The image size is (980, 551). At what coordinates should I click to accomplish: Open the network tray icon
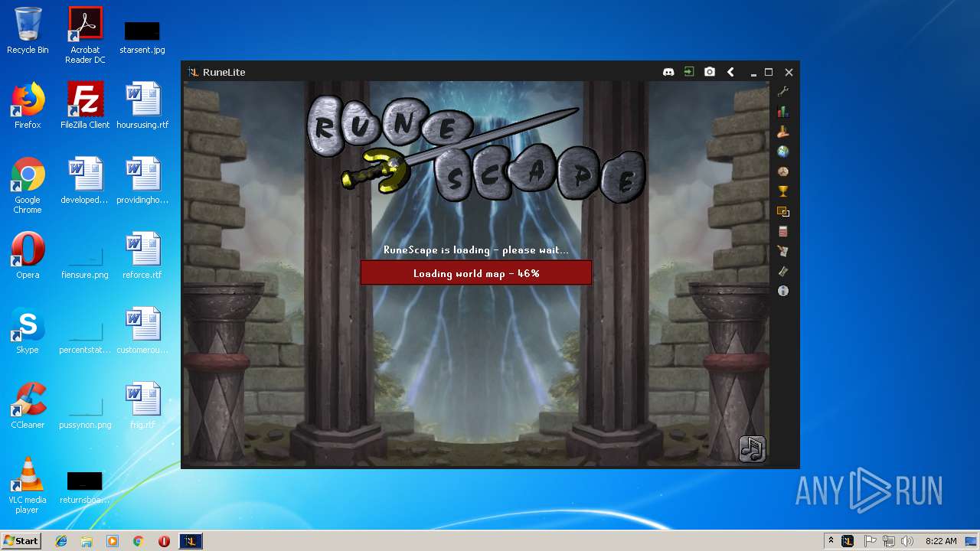[889, 541]
